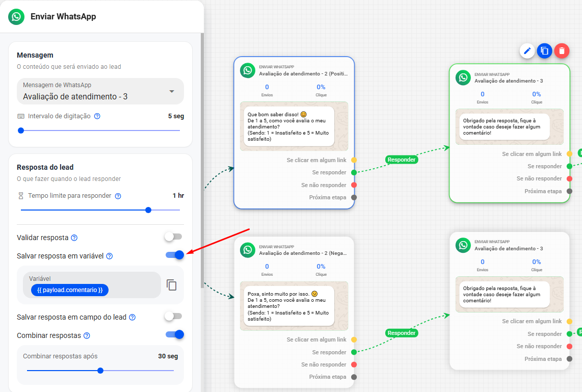Adjust the Tempo limite para responder slider

pyautogui.click(x=100, y=210)
